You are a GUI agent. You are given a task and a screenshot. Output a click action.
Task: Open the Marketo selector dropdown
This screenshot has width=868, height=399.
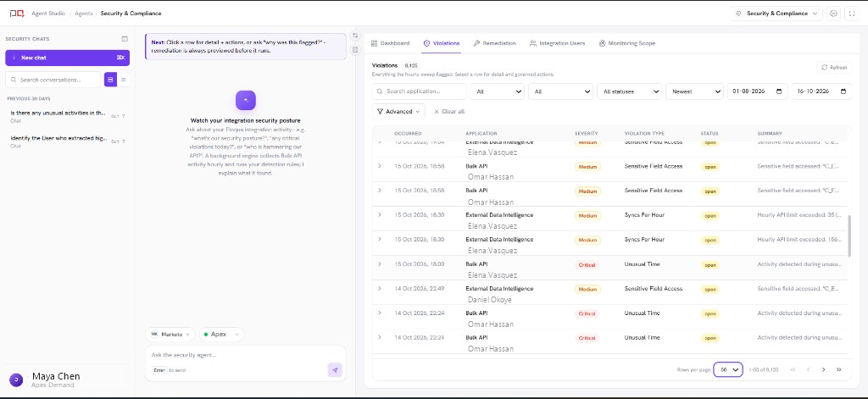point(170,335)
